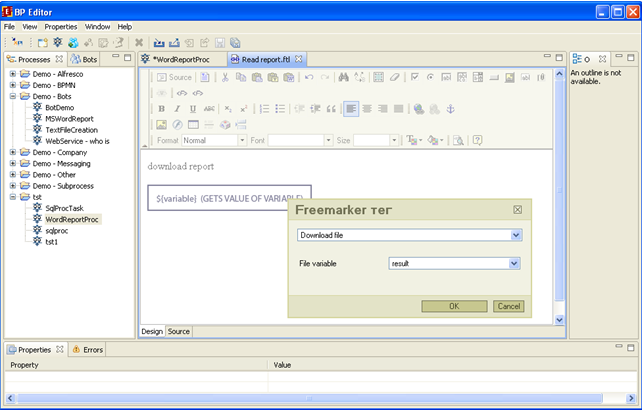642x410 pixels.
Task: Toggle Italic formatting
Action: [177, 109]
